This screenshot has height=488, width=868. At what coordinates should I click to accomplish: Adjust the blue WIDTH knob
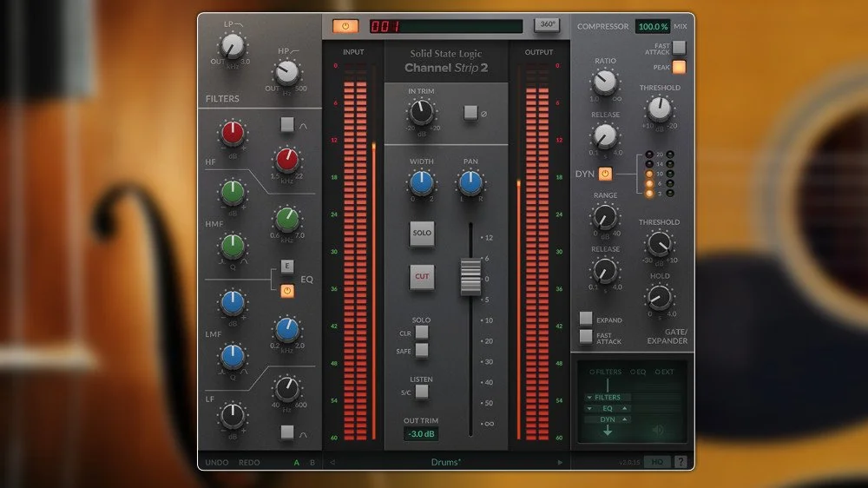pos(421,183)
